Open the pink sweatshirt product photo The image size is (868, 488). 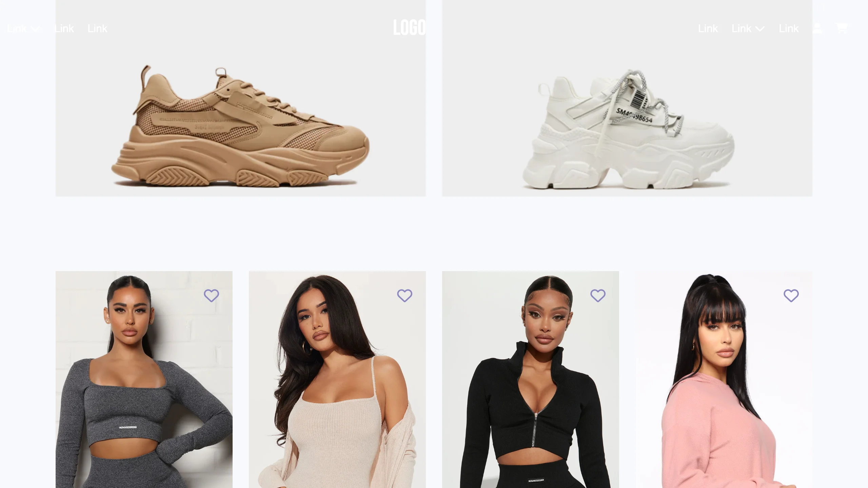click(x=724, y=380)
